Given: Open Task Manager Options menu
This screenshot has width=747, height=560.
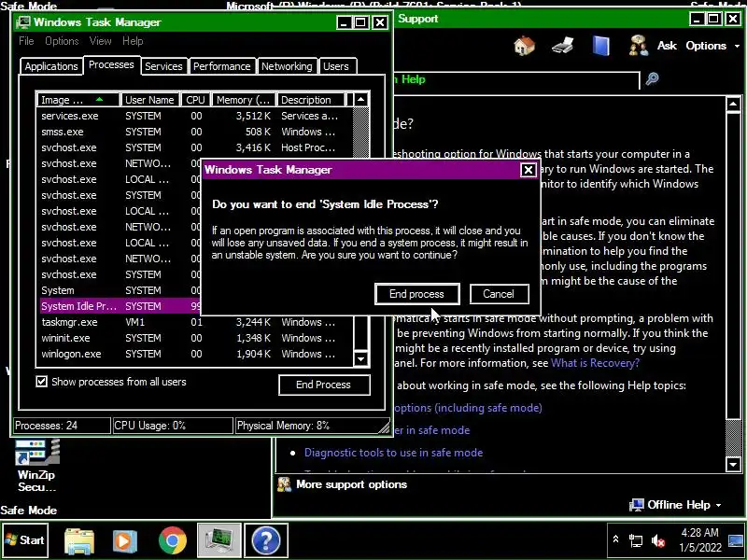Looking at the screenshot, I should coord(62,41).
